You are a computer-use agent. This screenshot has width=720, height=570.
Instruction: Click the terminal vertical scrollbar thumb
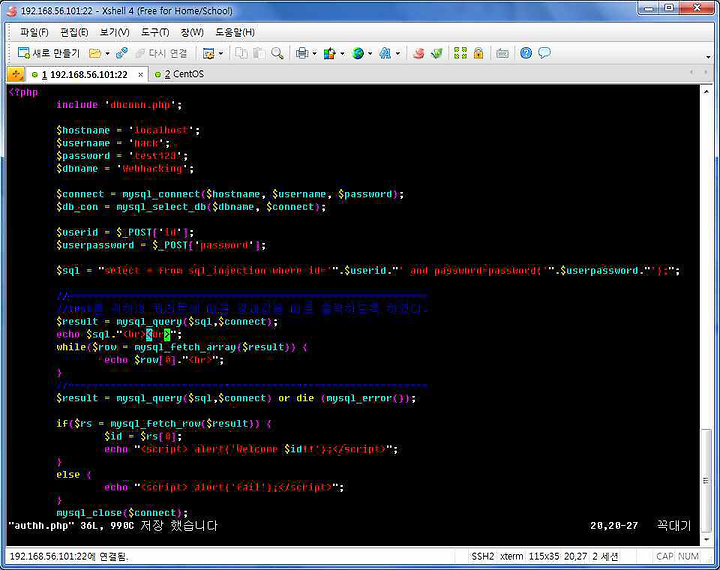tap(706, 480)
